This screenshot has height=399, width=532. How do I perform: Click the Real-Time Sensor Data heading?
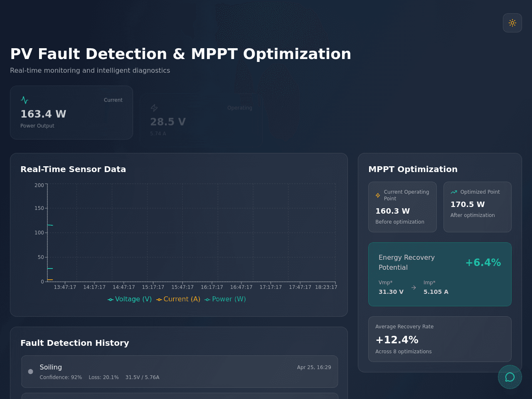73,169
